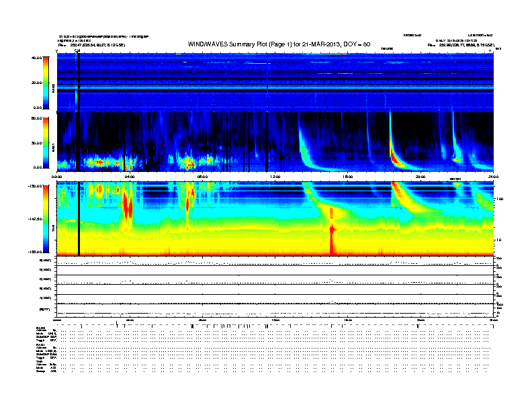
Task: Click the vertical RAD1 axis label
Action: click(x=53, y=147)
